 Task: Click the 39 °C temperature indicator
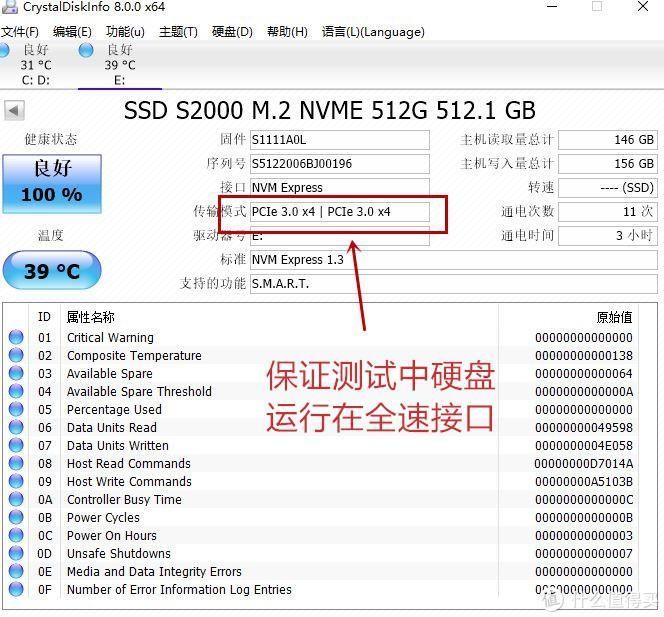(x=52, y=271)
